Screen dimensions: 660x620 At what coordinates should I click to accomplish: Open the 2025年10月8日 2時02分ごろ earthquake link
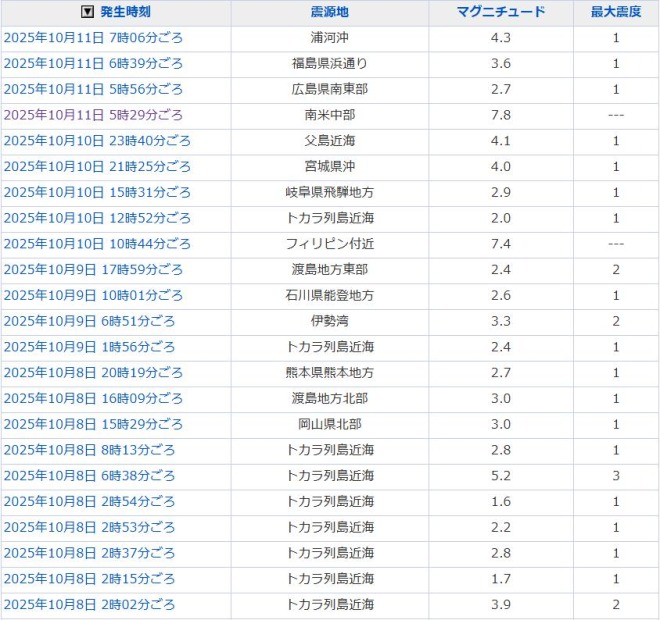(x=90, y=605)
